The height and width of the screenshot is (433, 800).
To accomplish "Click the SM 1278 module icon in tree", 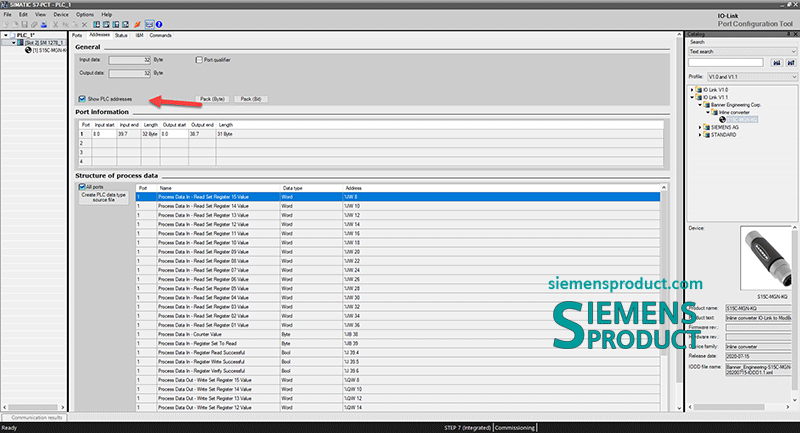I will [20, 43].
